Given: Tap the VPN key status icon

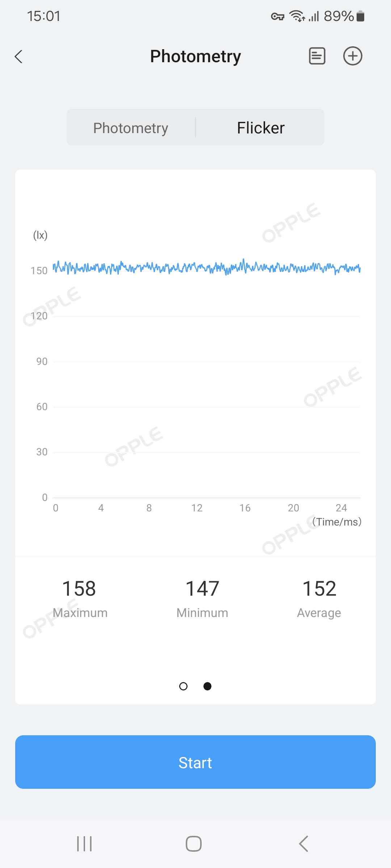Looking at the screenshot, I should (x=278, y=16).
